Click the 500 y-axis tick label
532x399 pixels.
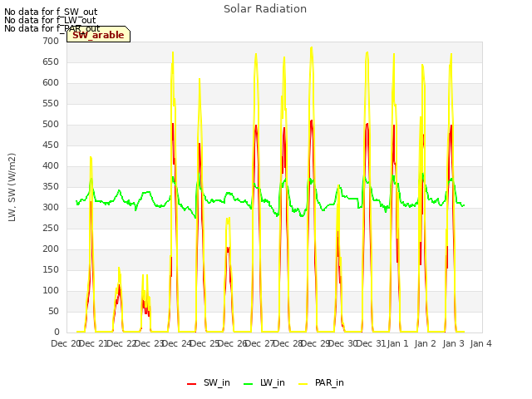[x=51, y=124]
